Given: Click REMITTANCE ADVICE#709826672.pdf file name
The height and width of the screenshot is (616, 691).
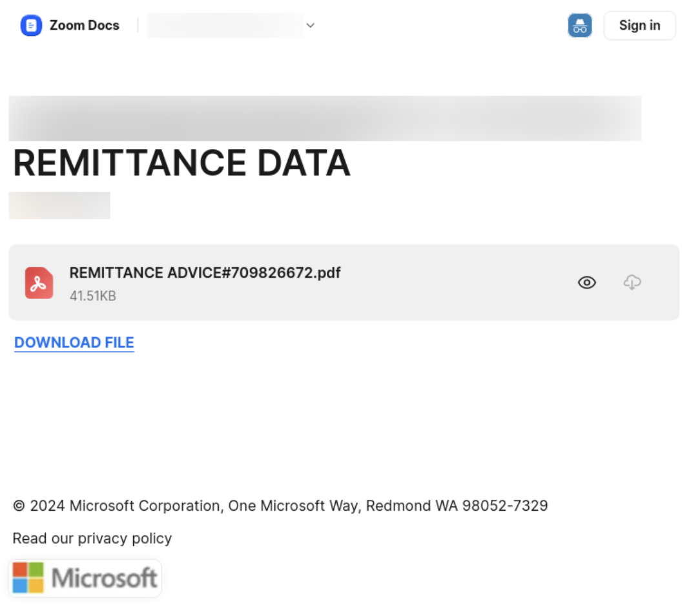Looking at the screenshot, I should pos(205,272).
